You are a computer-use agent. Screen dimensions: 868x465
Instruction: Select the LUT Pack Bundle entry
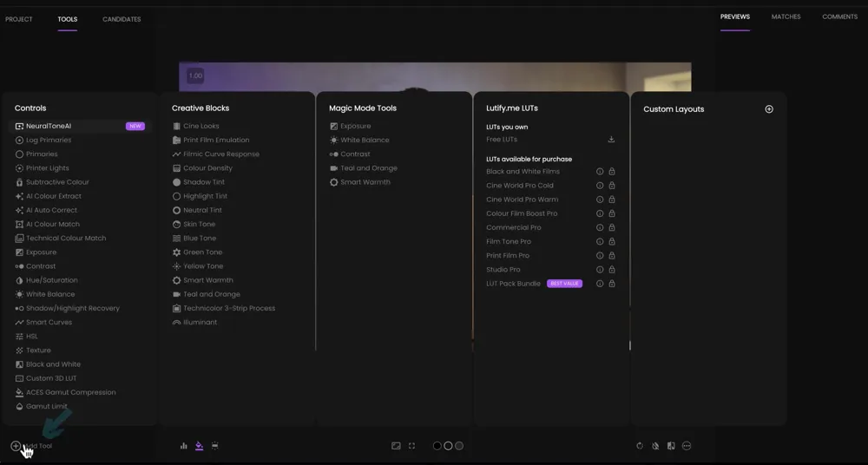pyautogui.click(x=513, y=284)
